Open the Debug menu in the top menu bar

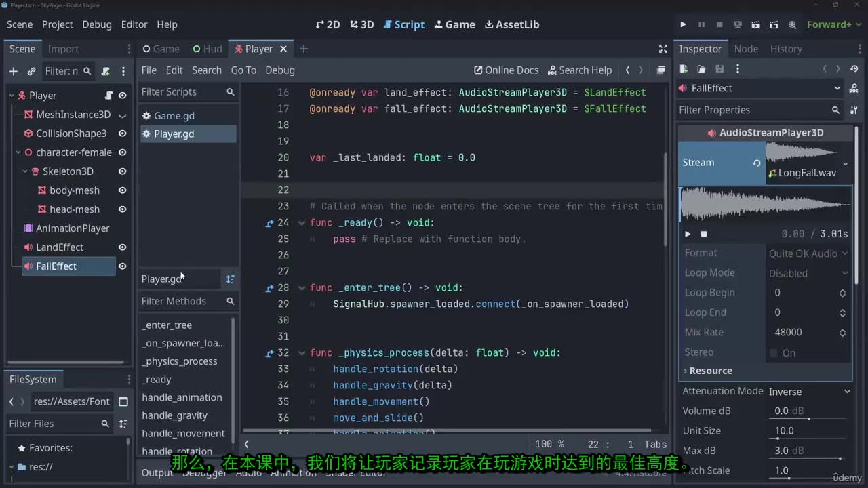97,24
